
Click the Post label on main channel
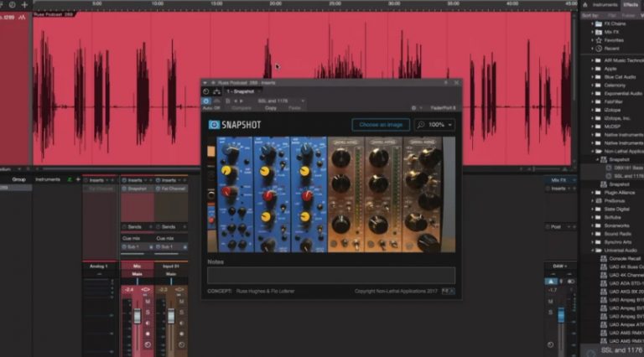pos(556,227)
